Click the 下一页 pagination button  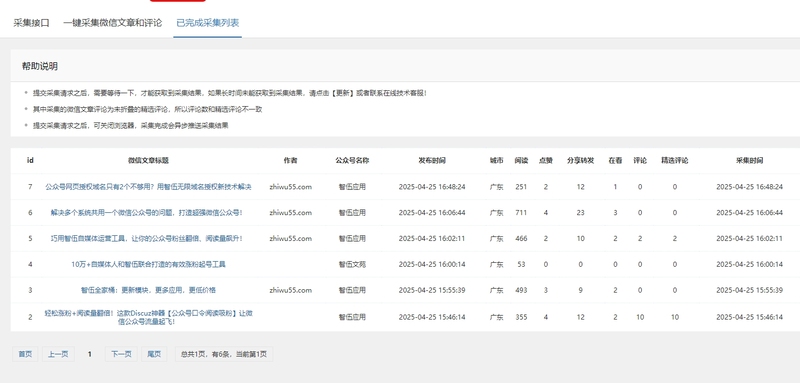[x=121, y=354]
